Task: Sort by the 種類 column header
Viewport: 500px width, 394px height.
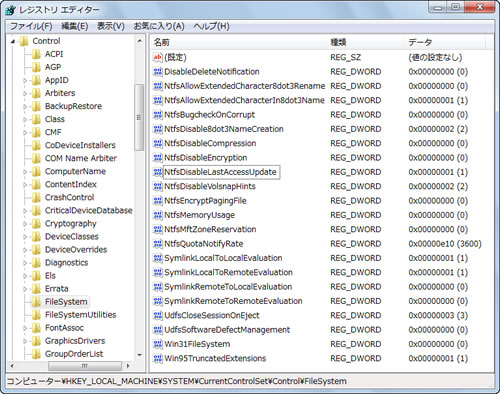Action: pyautogui.click(x=366, y=42)
